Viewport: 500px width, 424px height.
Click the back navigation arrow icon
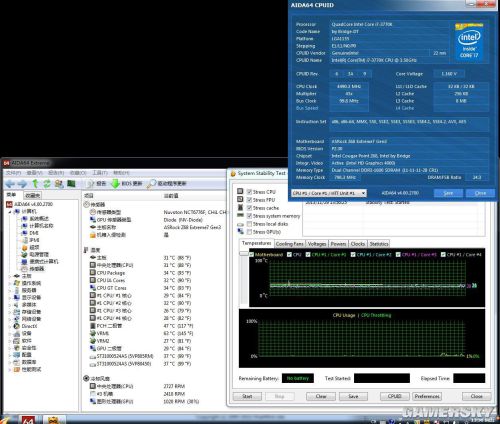(10, 184)
